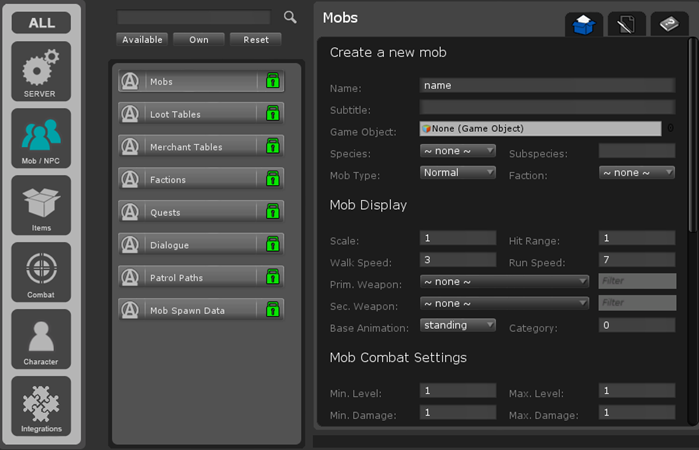The image size is (699, 450).
Task: Expand the Mob Type dropdown
Action: tap(458, 172)
